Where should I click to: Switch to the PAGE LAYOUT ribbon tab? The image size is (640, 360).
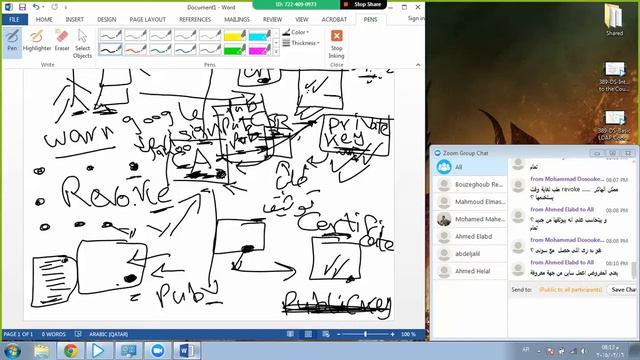click(x=147, y=19)
